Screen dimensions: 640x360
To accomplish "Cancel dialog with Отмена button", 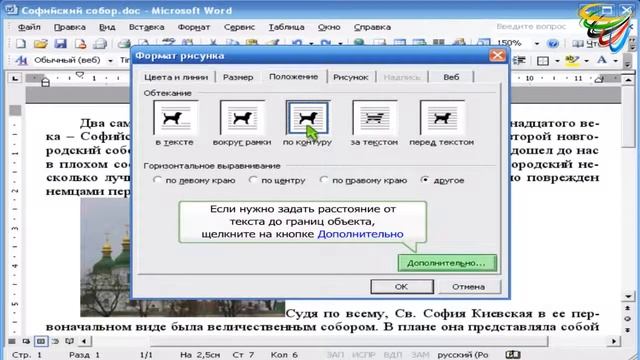I will coord(469,287).
